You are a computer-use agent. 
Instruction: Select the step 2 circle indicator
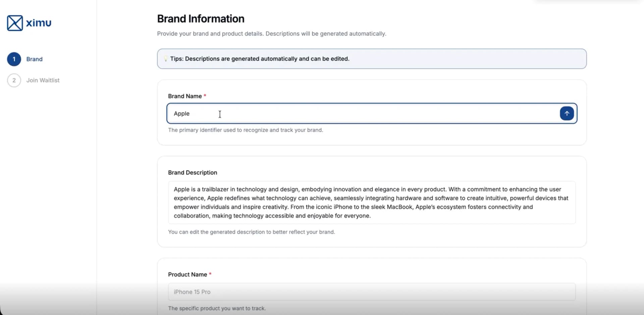(x=14, y=80)
